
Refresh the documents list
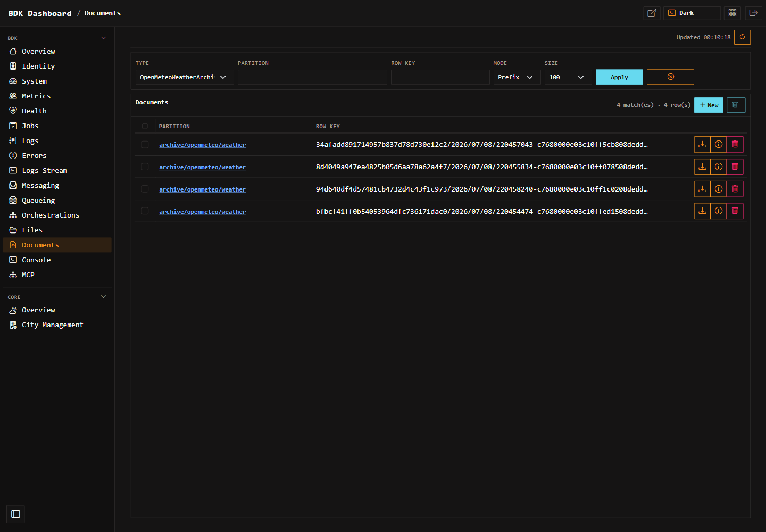pos(742,37)
